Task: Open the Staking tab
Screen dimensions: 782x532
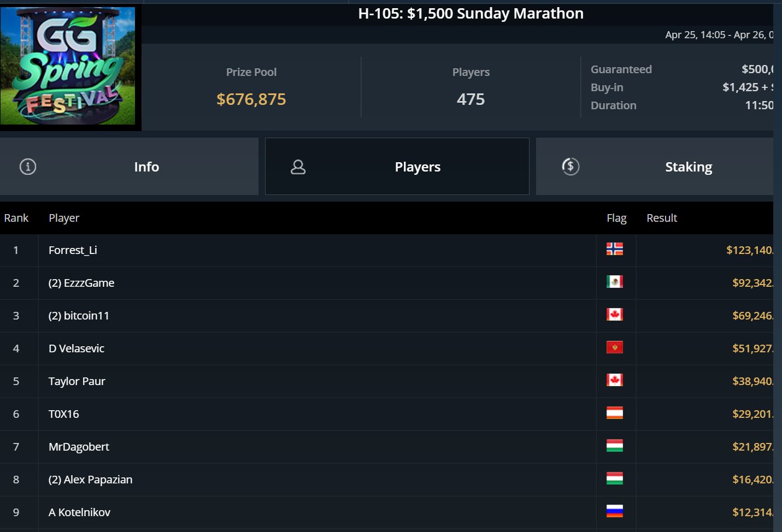Action: [x=688, y=167]
